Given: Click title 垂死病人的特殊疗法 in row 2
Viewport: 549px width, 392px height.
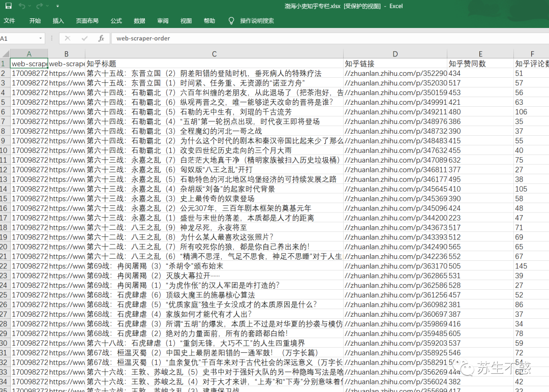Looking at the screenshot, I should point(288,73).
